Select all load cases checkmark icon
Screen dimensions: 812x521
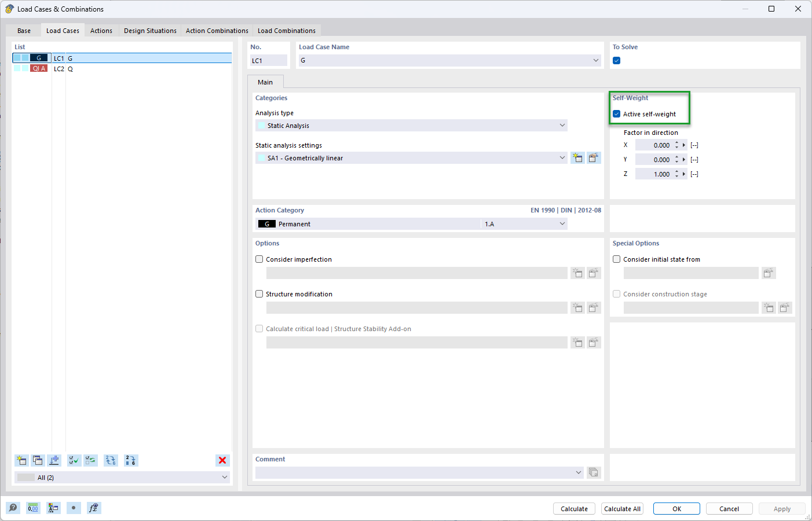pyautogui.click(x=74, y=460)
